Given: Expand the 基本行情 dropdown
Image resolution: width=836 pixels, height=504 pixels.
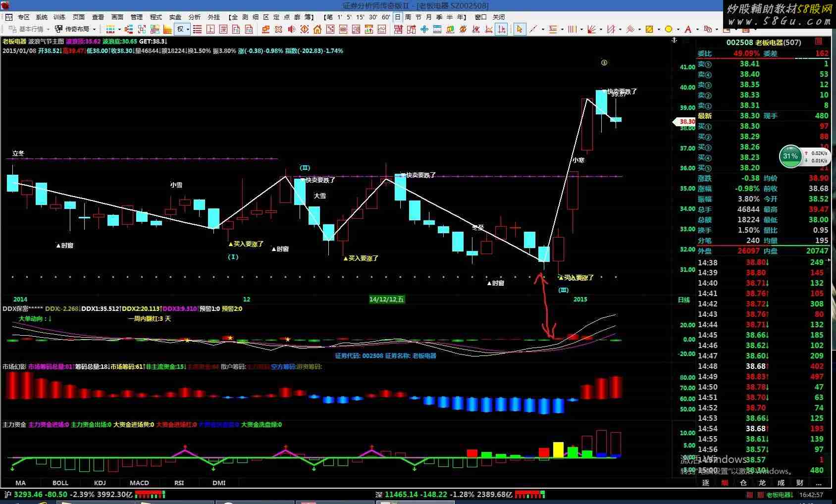Looking at the screenshot, I should pos(48,29).
